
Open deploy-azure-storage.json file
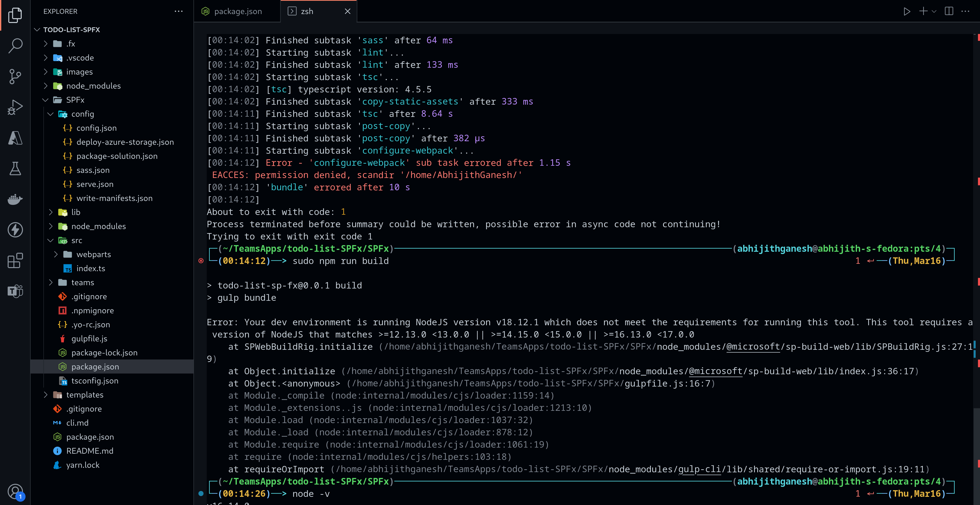point(125,142)
